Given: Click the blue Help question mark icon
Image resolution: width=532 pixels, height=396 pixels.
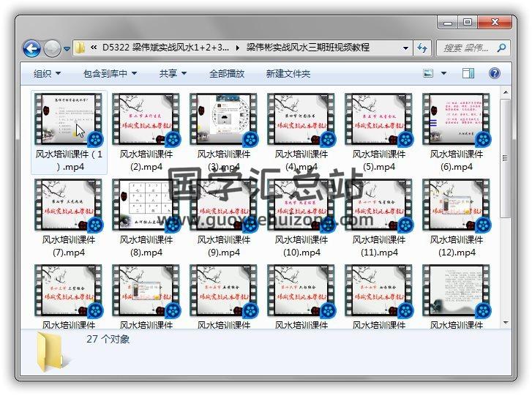Looking at the screenshot, I should tap(494, 73).
